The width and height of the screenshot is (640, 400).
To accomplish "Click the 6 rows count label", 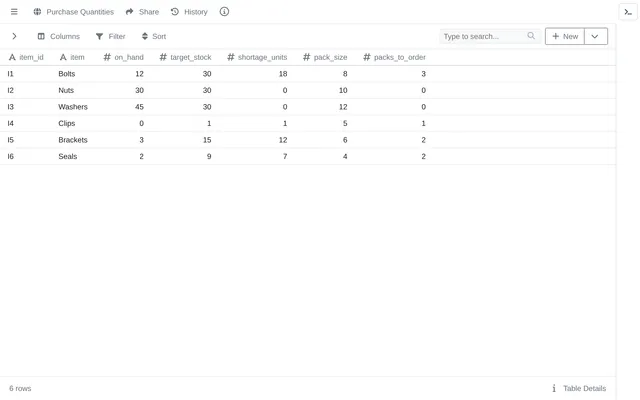I will [x=20, y=389].
